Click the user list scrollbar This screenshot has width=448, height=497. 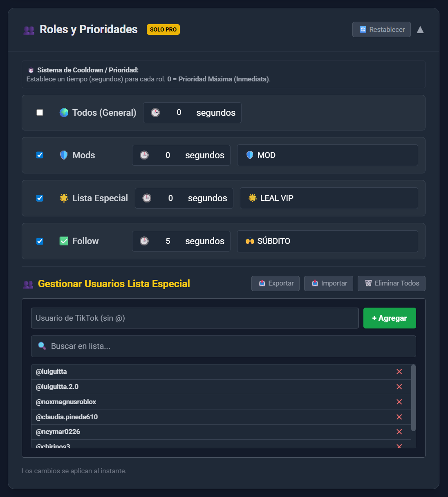coord(413,398)
